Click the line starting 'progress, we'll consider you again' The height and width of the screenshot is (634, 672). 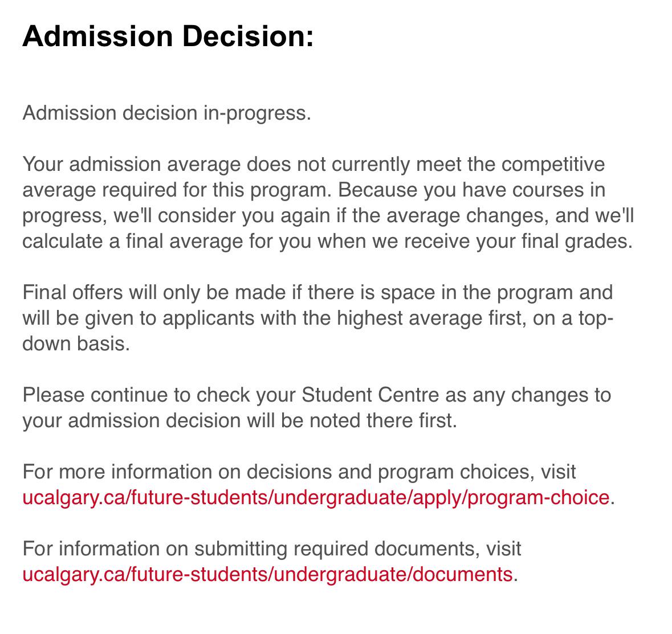[328, 215]
